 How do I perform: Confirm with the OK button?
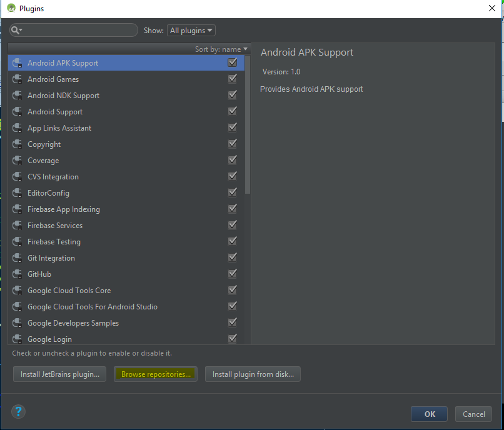[x=429, y=414]
